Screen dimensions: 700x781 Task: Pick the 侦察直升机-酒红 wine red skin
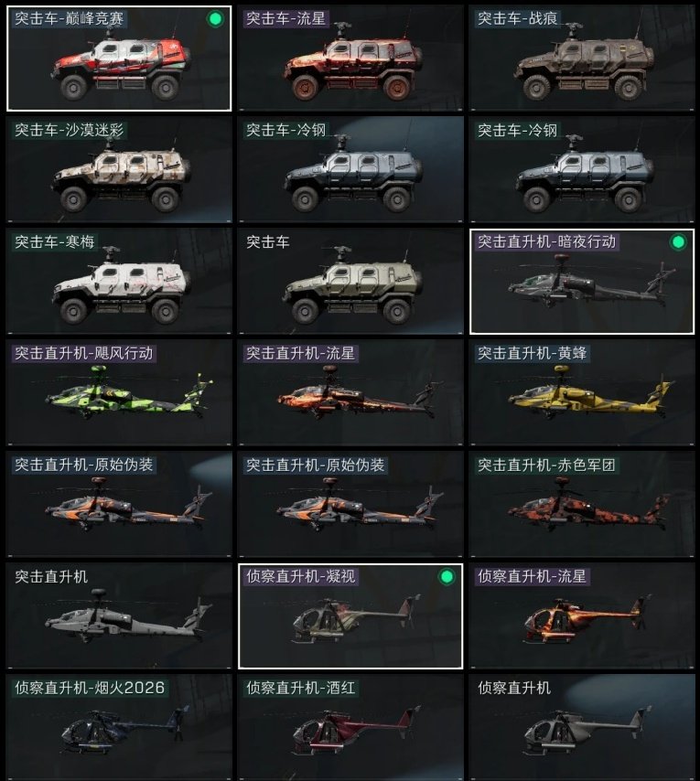point(350,727)
